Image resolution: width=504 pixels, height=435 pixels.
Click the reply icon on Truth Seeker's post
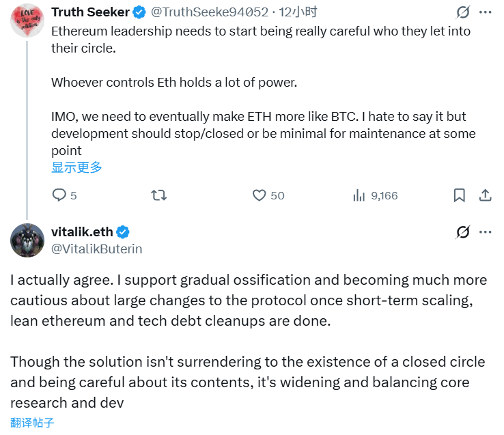click(x=59, y=195)
